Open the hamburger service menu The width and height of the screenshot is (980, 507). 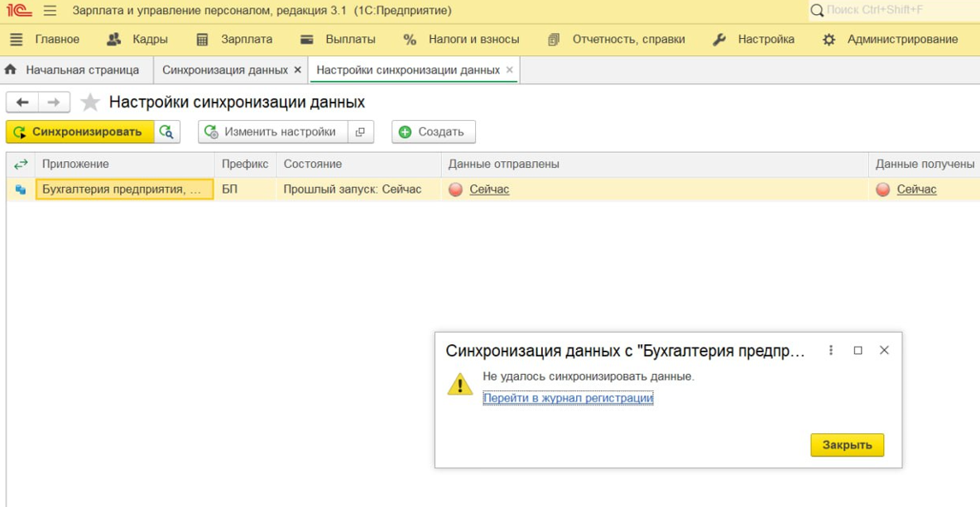tap(50, 11)
